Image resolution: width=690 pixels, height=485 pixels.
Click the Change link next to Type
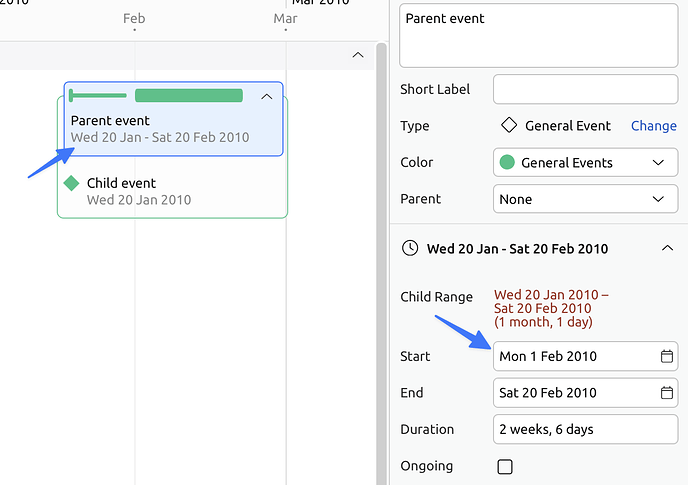[x=653, y=126]
